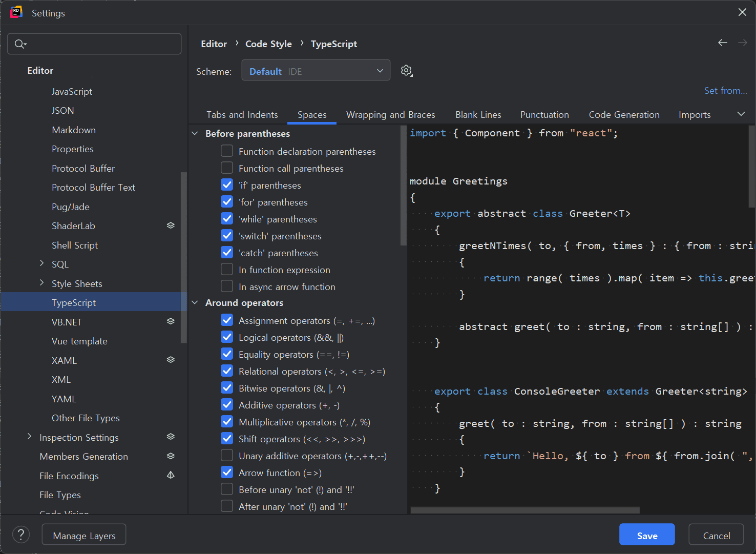Toggle Additive operators checkbox
Image resolution: width=756 pixels, height=554 pixels.
(227, 405)
